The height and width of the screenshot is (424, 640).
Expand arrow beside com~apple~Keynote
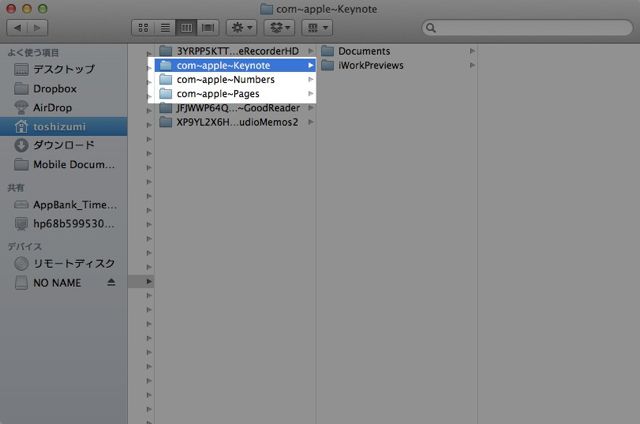[311, 65]
